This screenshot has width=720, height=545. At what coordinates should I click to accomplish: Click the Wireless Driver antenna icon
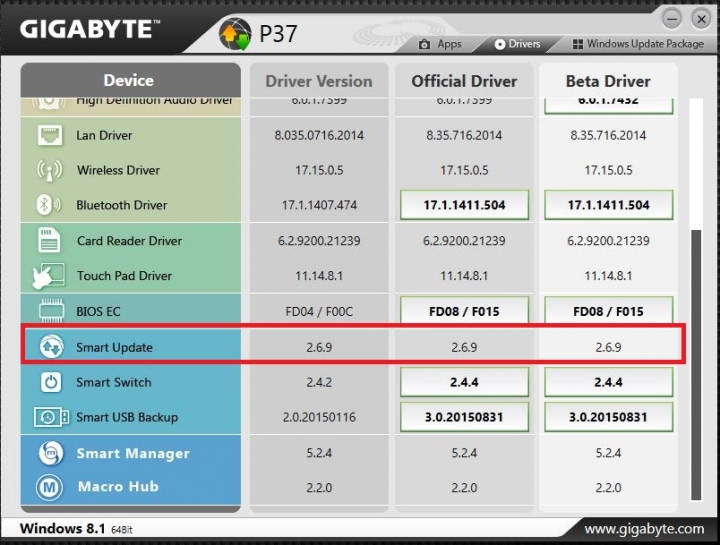tap(49, 170)
